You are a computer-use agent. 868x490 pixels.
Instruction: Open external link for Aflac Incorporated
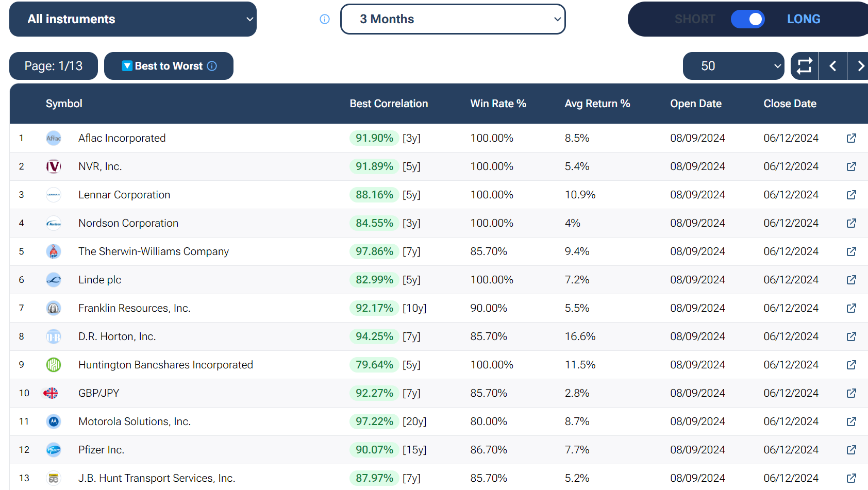(852, 138)
